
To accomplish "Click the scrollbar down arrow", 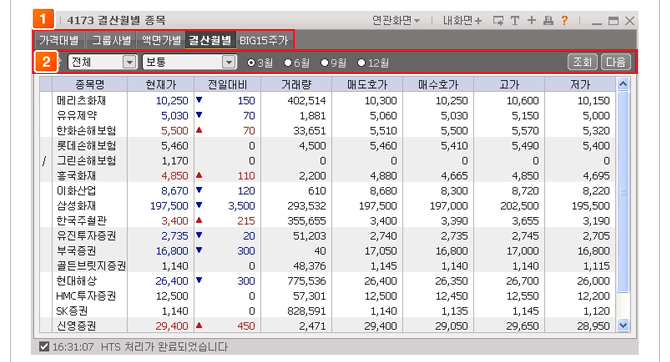I will point(623,326).
